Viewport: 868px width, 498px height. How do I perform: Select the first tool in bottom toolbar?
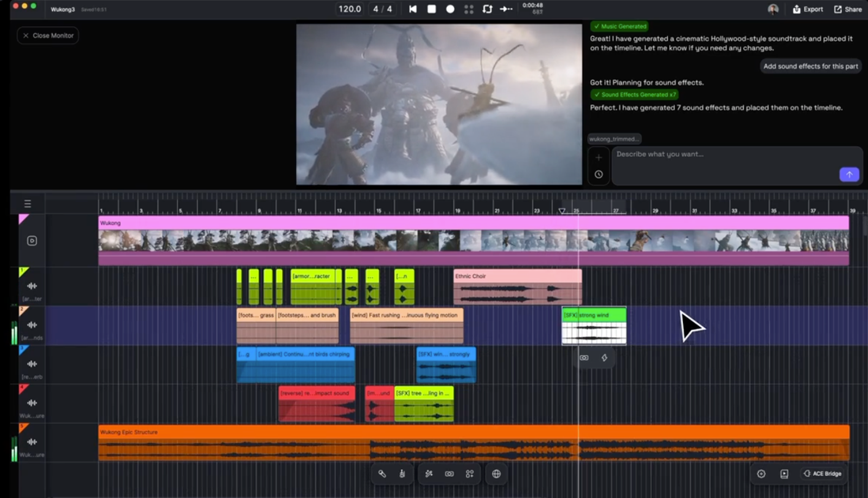[x=382, y=474]
